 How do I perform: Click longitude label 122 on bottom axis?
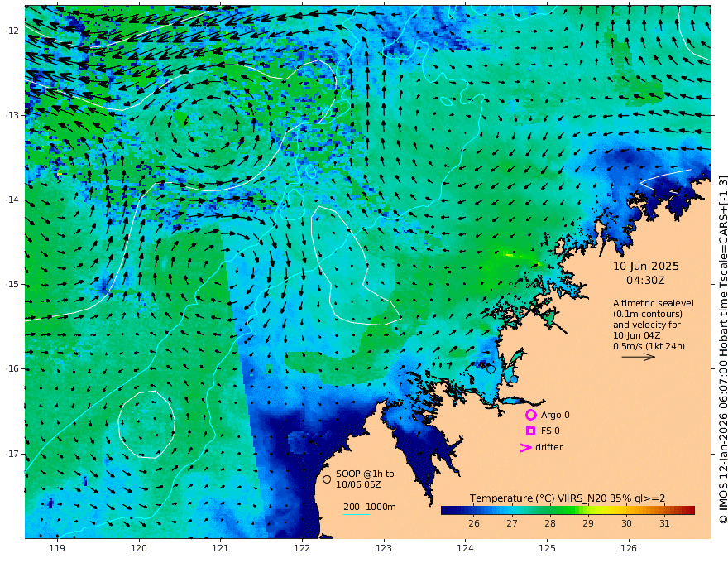(302, 549)
